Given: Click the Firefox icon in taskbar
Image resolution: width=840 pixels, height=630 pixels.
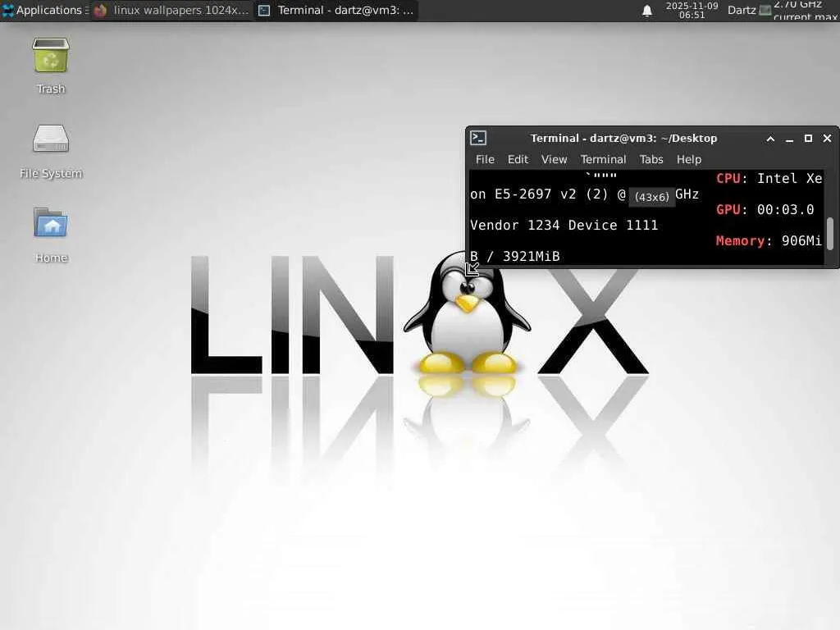Looking at the screenshot, I should tap(100, 10).
